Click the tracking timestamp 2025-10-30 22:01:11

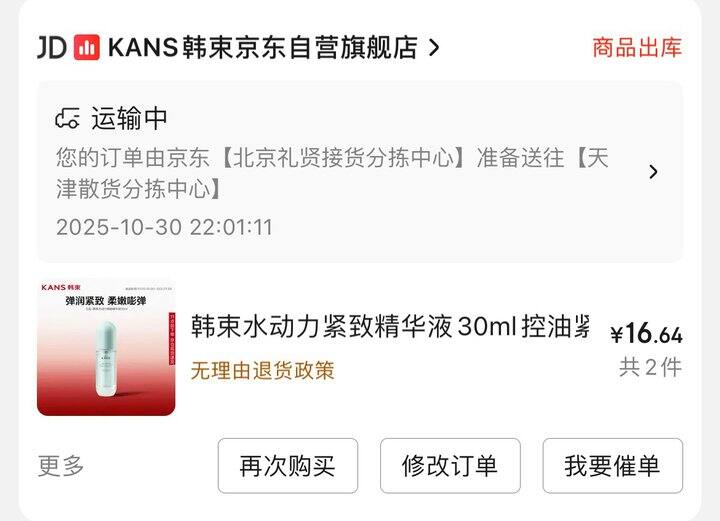[164, 227]
